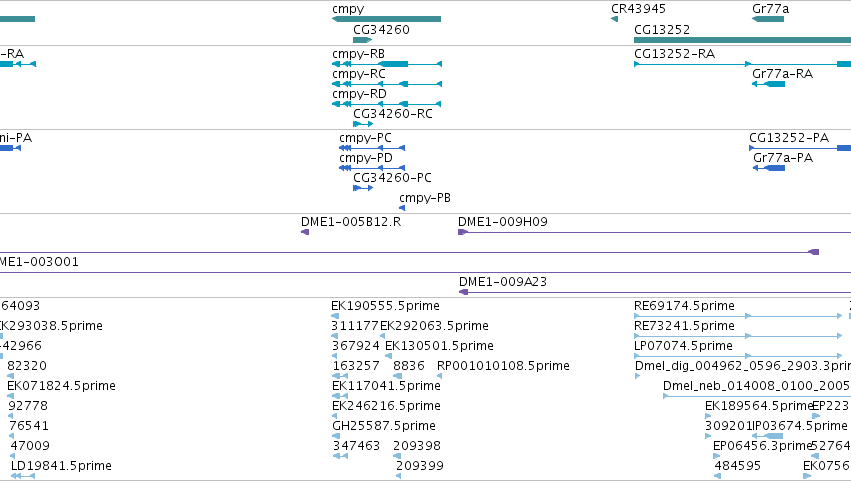Click the CG13252-RA transcript label
This screenshot has height=481, width=851.
point(674,53)
